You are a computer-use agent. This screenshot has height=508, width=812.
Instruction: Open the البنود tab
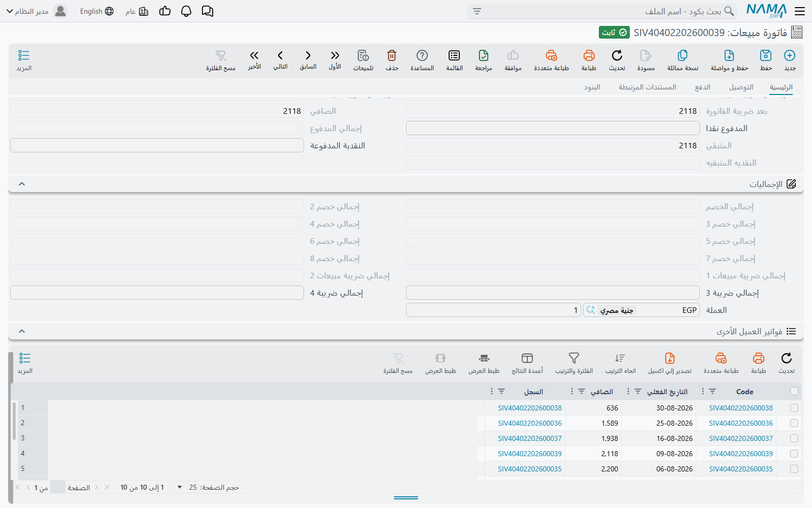coord(592,87)
